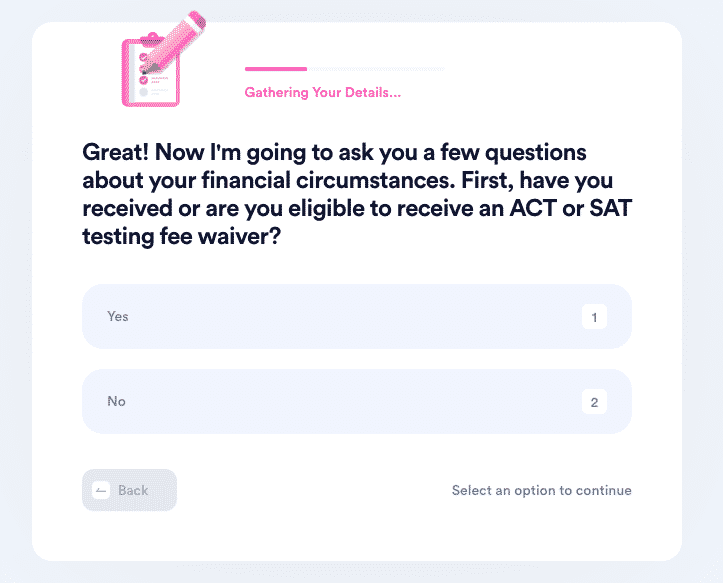Click the gray unfilled progress bar track
The height and width of the screenshot is (583, 723).
[x=376, y=69]
